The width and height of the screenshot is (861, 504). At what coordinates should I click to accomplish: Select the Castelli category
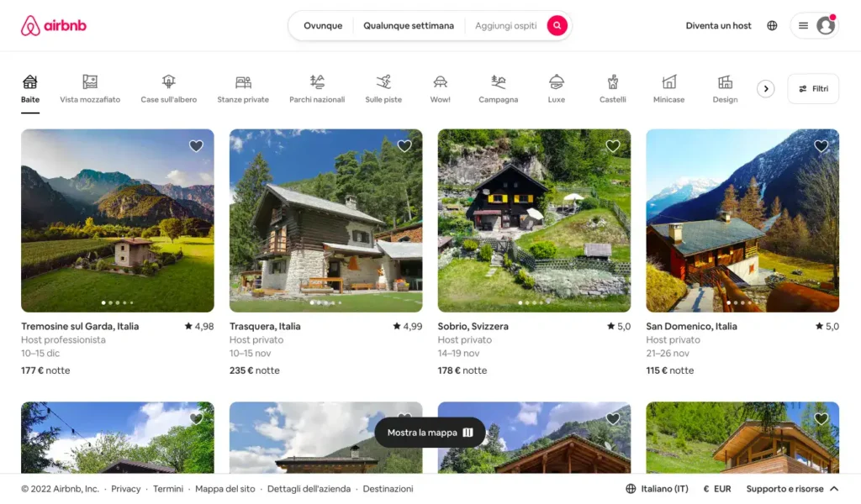pos(612,89)
